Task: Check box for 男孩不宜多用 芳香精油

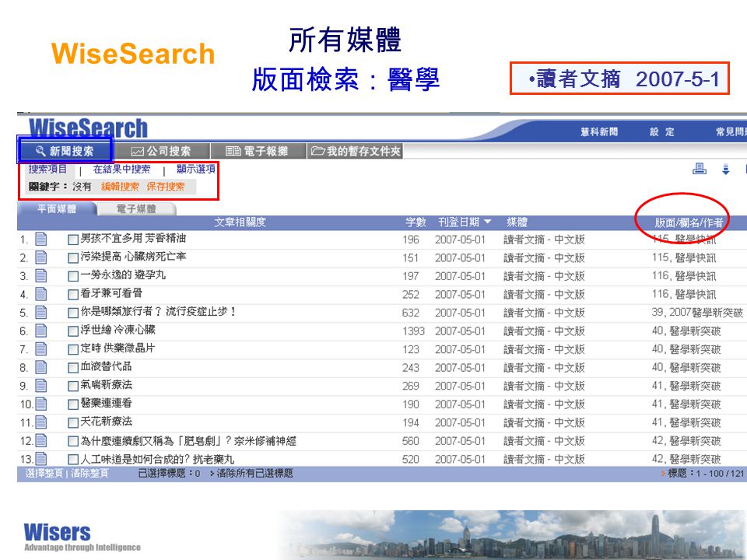Action: [73, 240]
